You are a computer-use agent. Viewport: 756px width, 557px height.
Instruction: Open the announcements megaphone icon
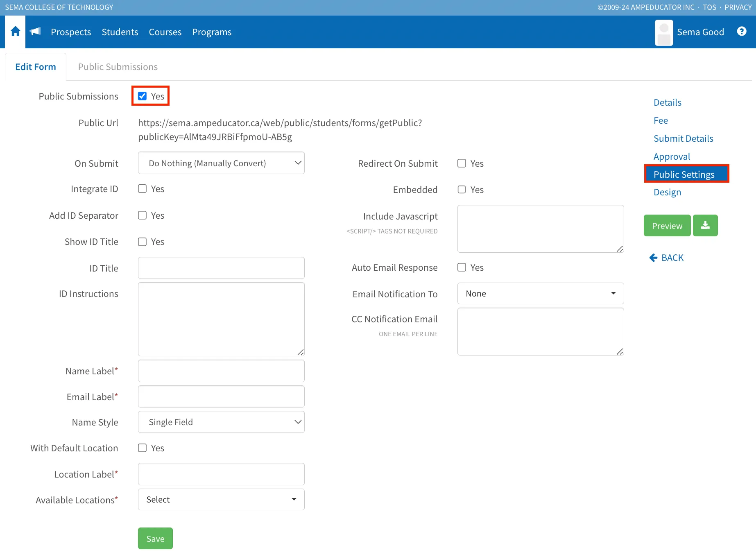pyautogui.click(x=36, y=32)
